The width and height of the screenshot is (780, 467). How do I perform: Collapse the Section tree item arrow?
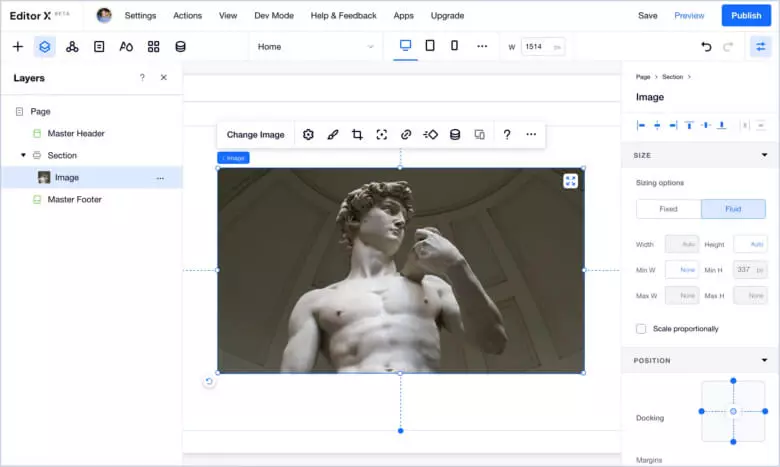23,156
